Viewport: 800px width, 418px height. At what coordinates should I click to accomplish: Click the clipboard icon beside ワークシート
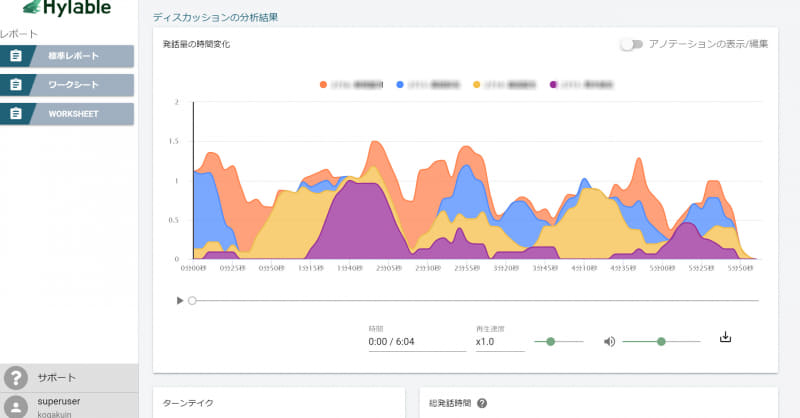(16, 85)
